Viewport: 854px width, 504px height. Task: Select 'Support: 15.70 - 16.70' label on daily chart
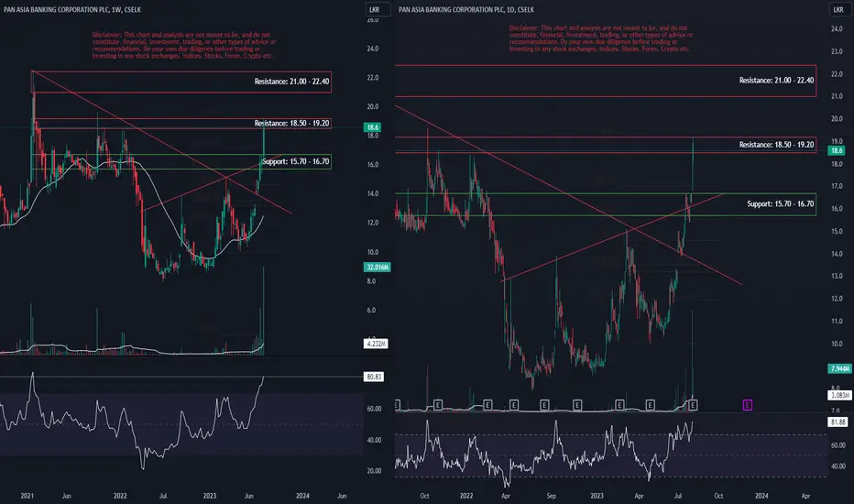click(781, 203)
